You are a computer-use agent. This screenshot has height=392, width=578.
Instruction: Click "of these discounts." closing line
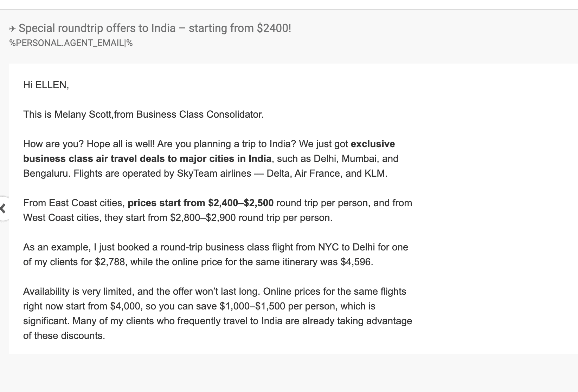[64, 336]
